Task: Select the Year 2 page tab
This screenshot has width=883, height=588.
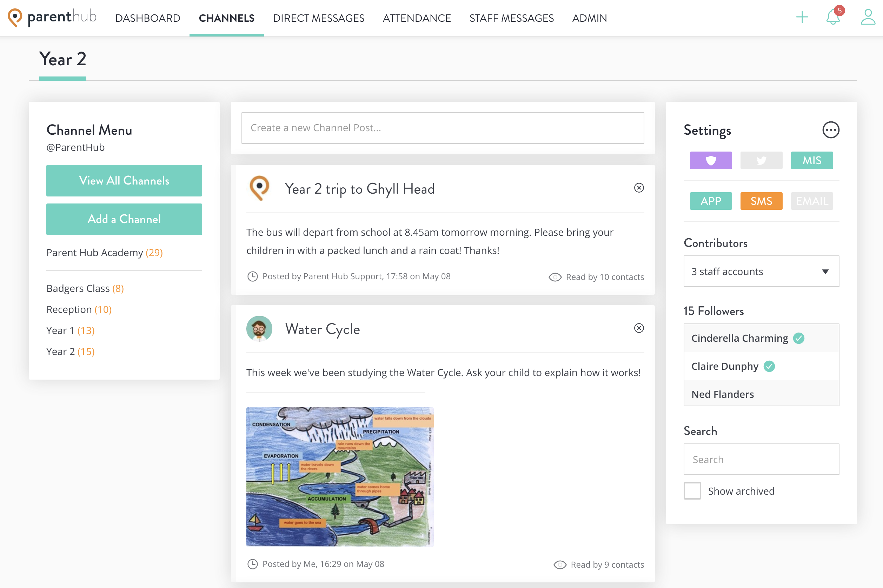Action: (x=62, y=59)
